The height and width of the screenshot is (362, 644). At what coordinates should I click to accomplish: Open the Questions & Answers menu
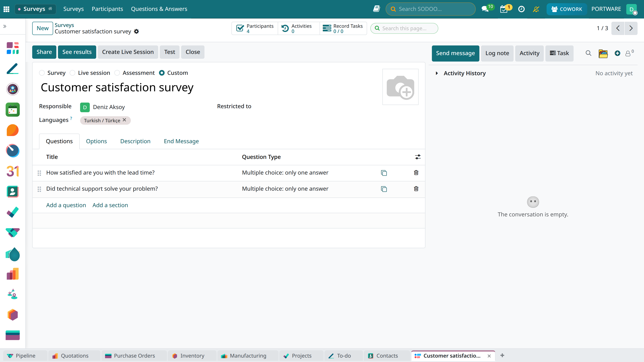159,9
